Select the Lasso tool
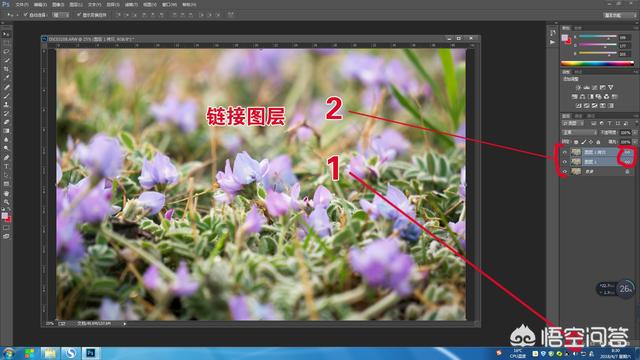 click(6, 51)
